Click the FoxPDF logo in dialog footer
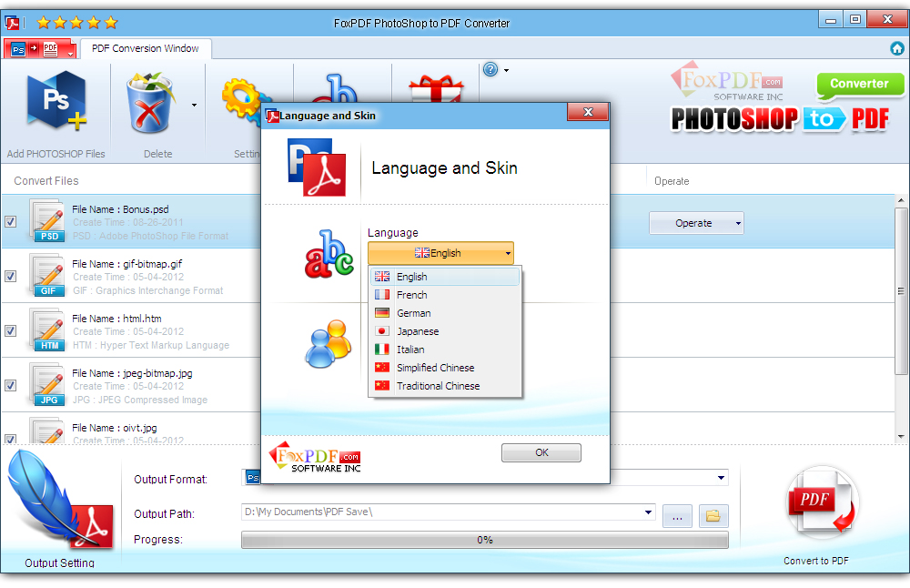Image resolution: width=910 pixels, height=588 pixels. [315, 458]
